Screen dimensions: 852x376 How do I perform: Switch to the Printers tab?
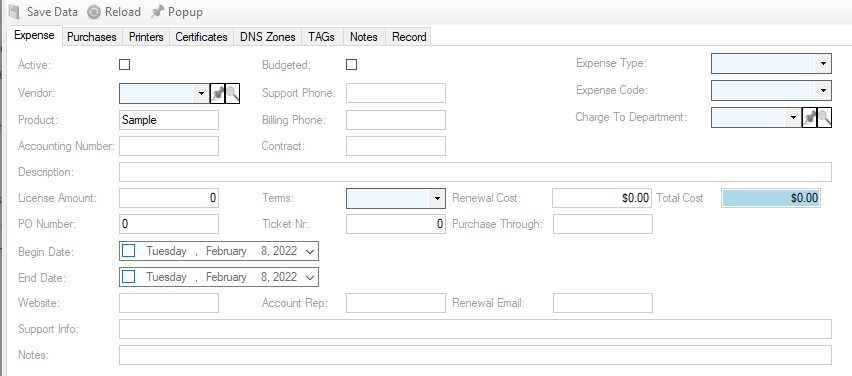146,37
